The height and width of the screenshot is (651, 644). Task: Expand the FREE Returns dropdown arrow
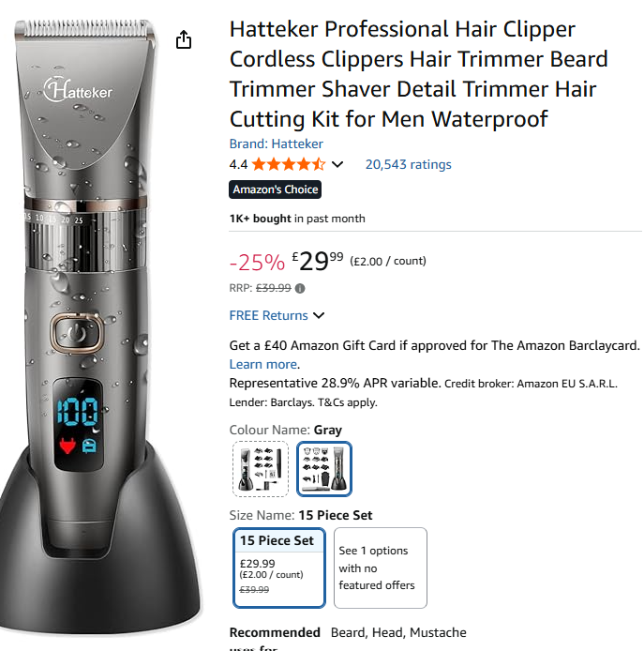click(x=319, y=315)
